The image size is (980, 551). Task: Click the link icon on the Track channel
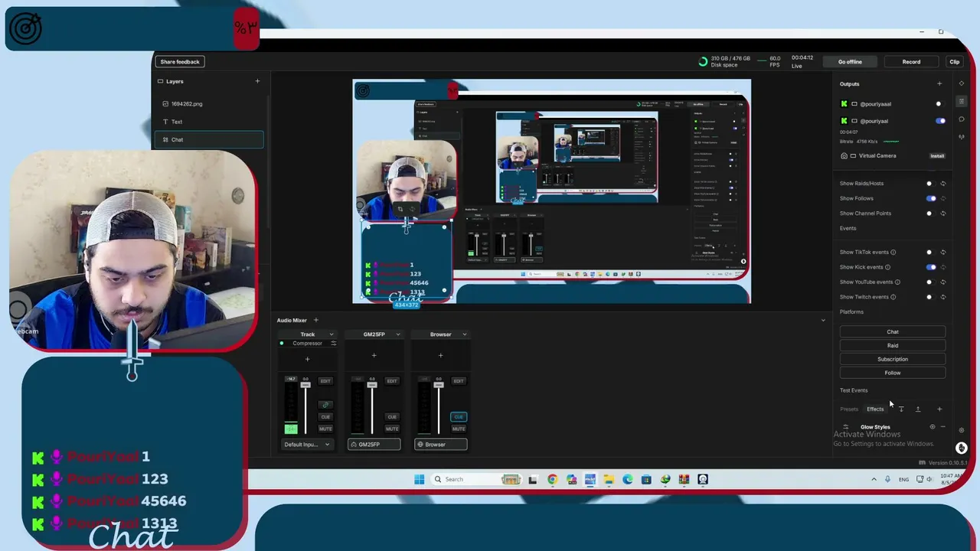coord(325,405)
